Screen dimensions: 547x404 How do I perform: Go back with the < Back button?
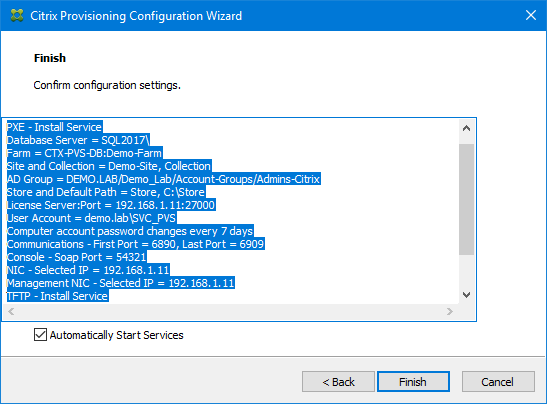[338, 382]
